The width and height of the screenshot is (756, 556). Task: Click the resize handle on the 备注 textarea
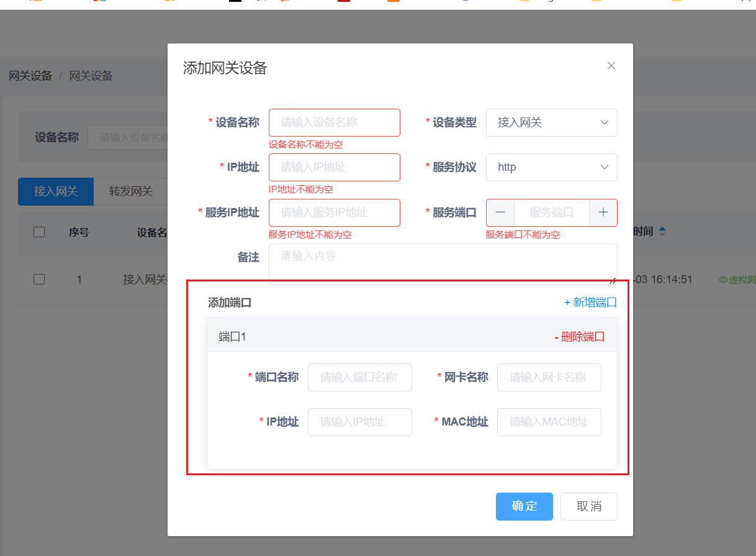tap(613, 281)
